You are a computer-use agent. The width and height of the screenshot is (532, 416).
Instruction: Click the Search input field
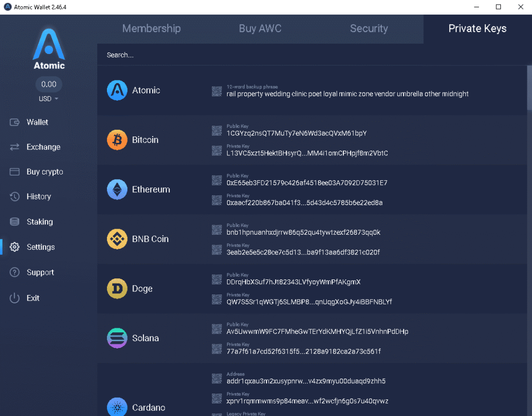click(312, 55)
